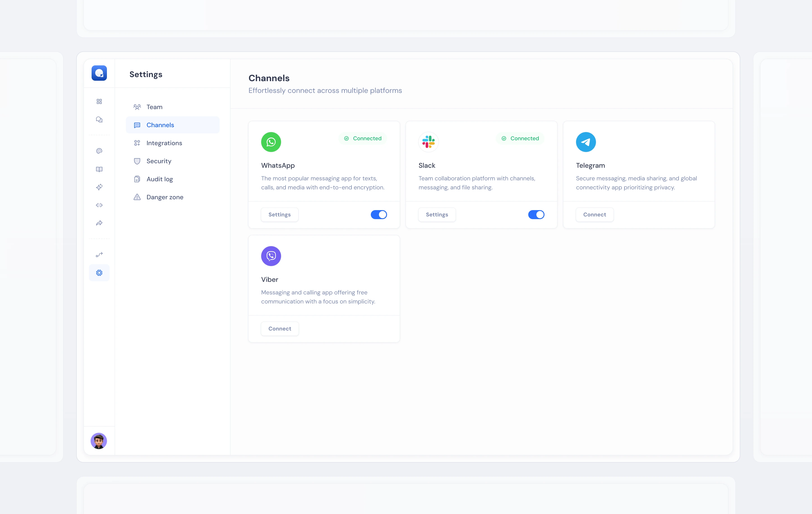
Task: Click the settings gear icon in sidebar
Action: click(x=99, y=273)
